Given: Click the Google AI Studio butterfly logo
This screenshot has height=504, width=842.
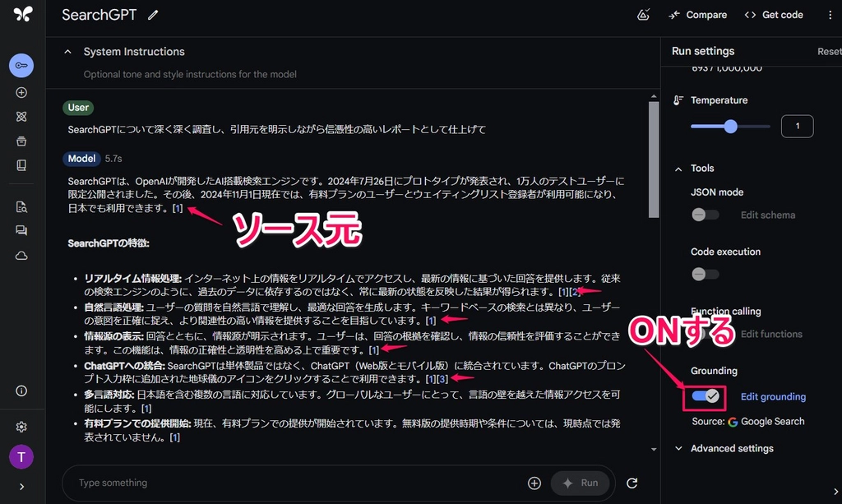Looking at the screenshot, I should pos(22,14).
